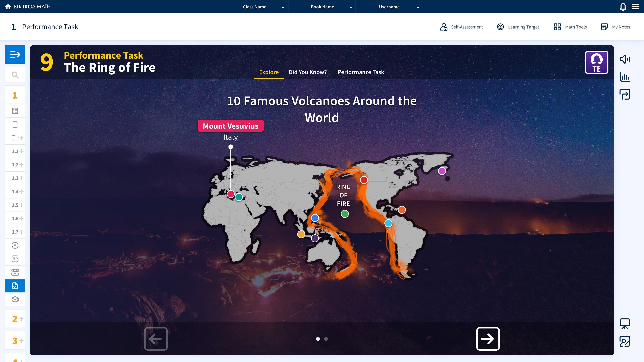Open My Notes
The height and width of the screenshot is (362, 644).
click(x=615, y=27)
